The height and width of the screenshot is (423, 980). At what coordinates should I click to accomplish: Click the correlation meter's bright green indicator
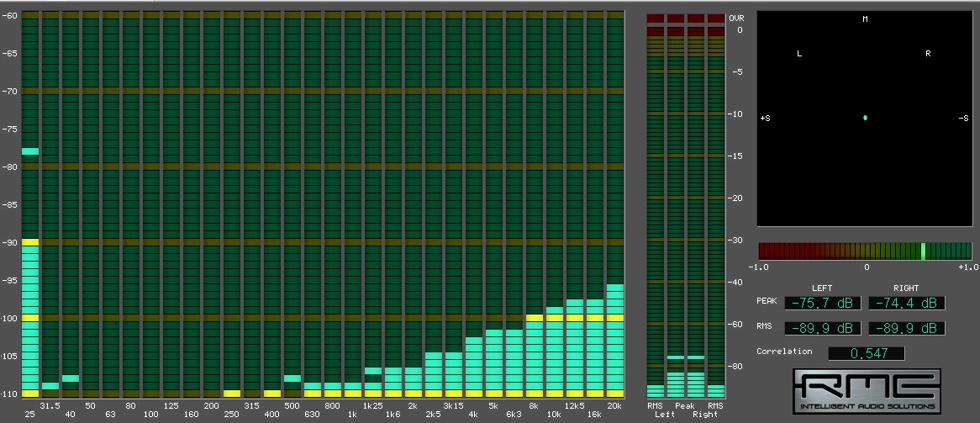click(923, 251)
